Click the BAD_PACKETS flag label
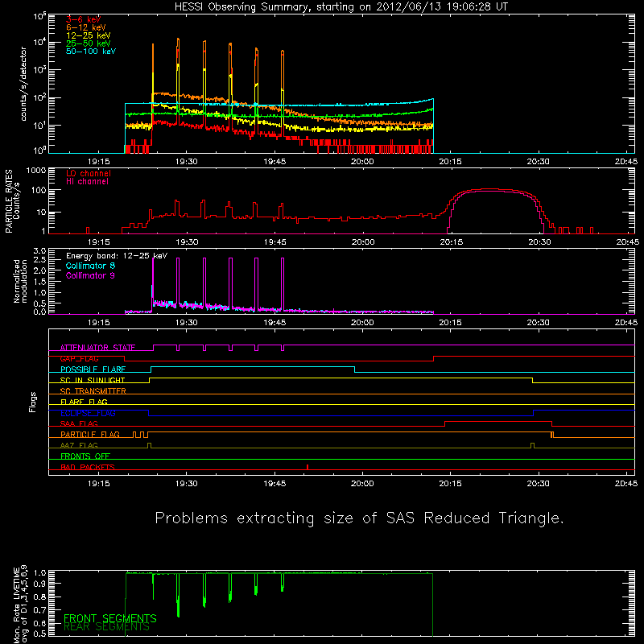This screenshot has height=644, width=644. [x=88, y=467]
